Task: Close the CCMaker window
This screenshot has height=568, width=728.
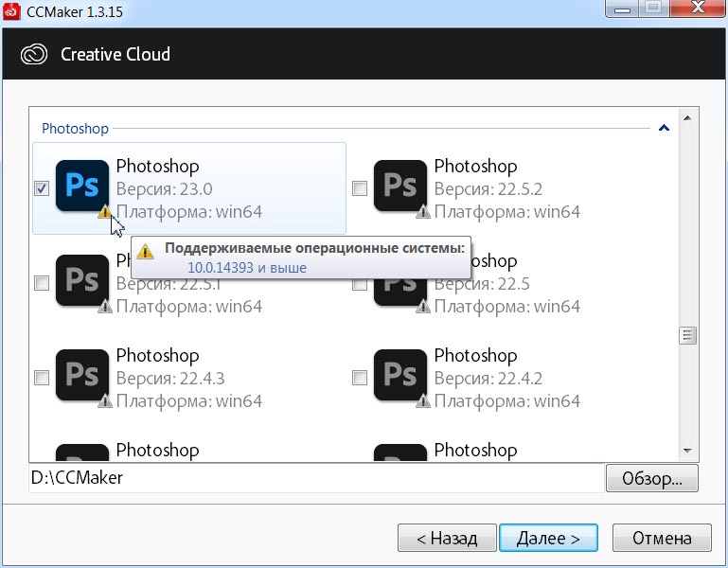Action: tap(698, 8)
